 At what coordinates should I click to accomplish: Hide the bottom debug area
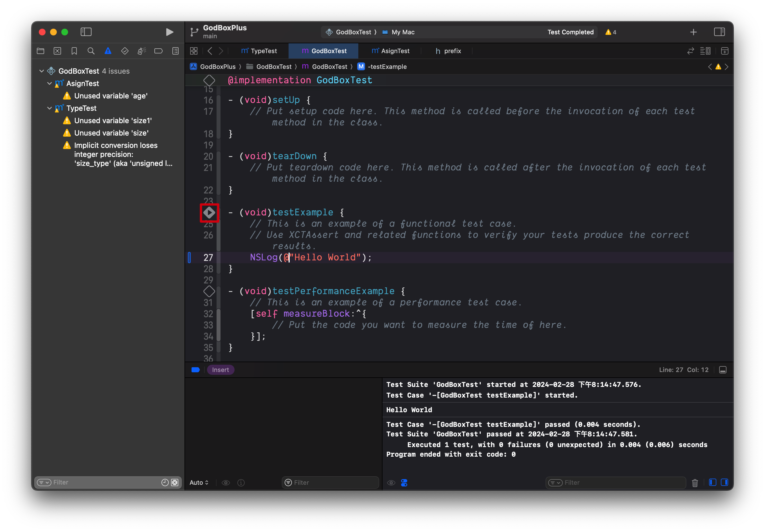[x=723, y=370]
